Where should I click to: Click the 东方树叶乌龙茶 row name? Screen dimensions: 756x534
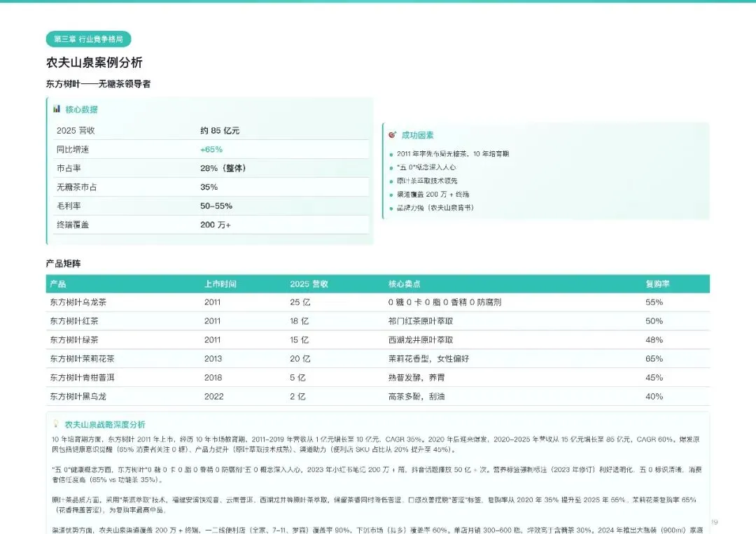(78, 302)
